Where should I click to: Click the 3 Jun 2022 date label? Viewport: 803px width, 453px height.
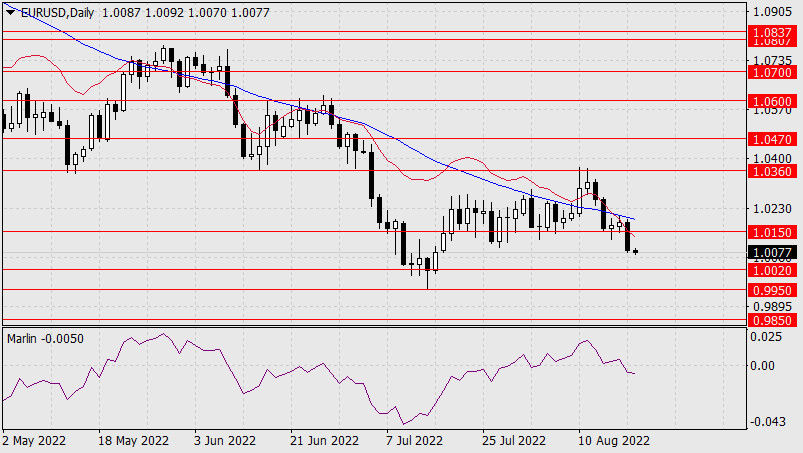point(224,441)
